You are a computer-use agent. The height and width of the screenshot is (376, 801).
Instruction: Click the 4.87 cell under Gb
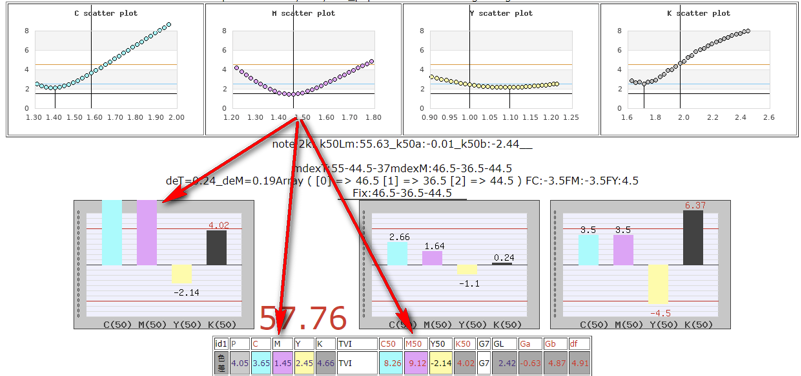coord(554,364)
